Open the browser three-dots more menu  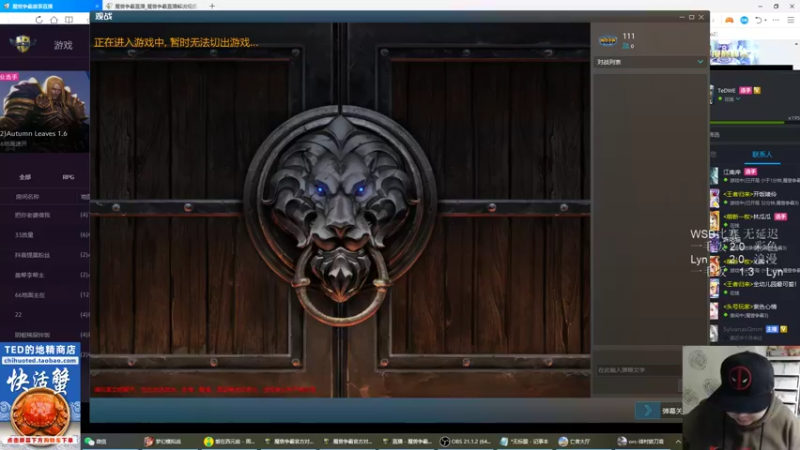776,20
